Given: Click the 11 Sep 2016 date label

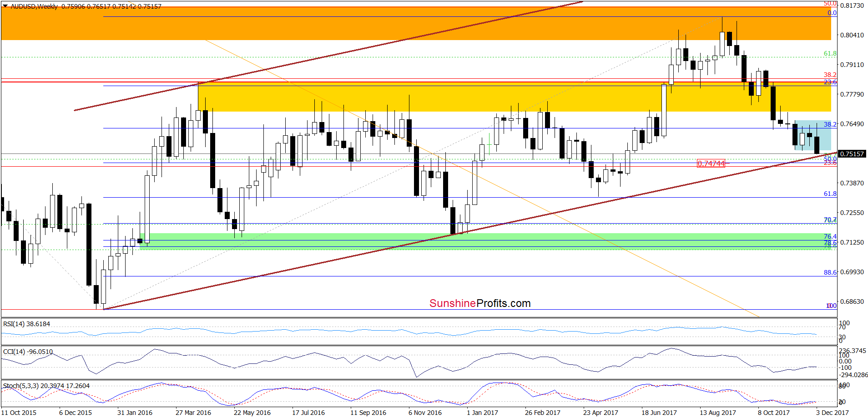Looking at the screenshot, I should tap(368, 413).
